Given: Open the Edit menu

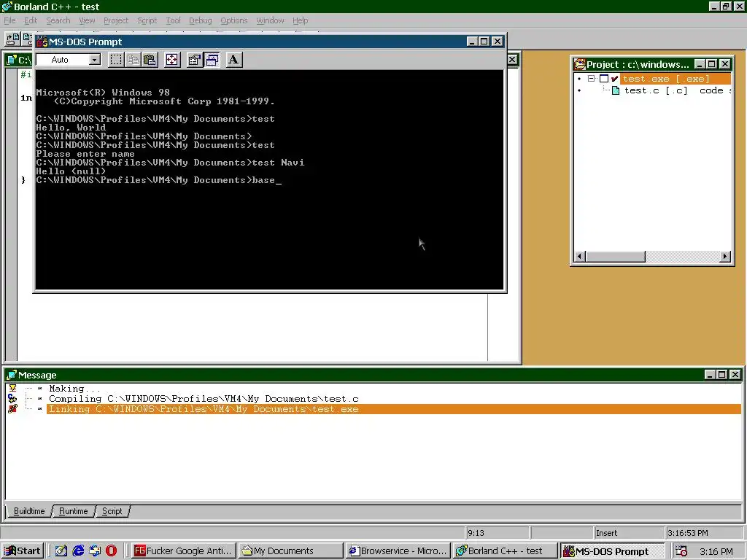Looking at the screenshot, I should (x=31, y=20).
